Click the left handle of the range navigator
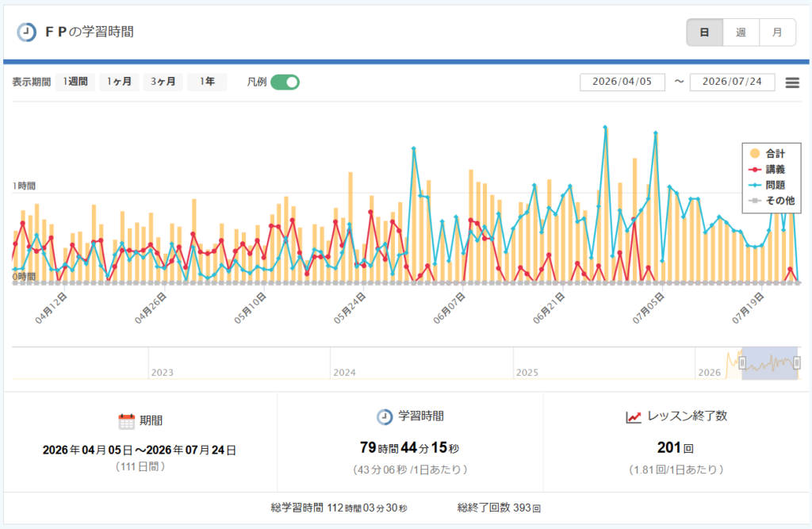 tap(742, 362)
